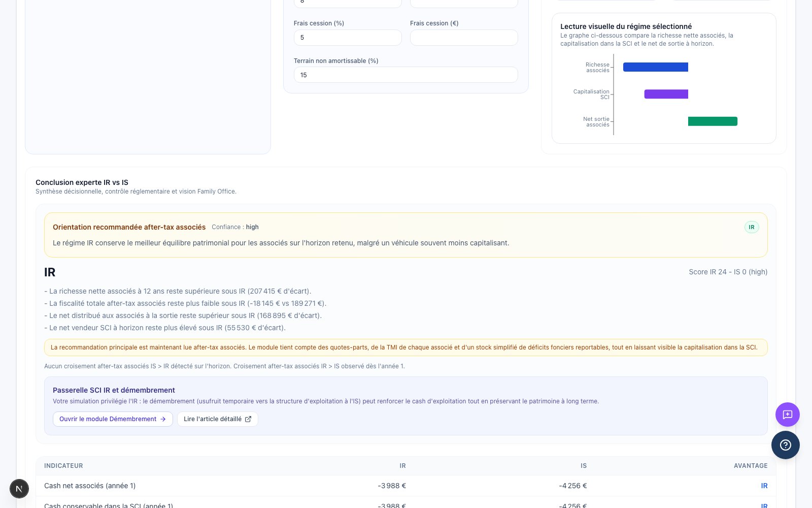
Task: Open the Next.js dev tools badge
Action: coord(19,489)
